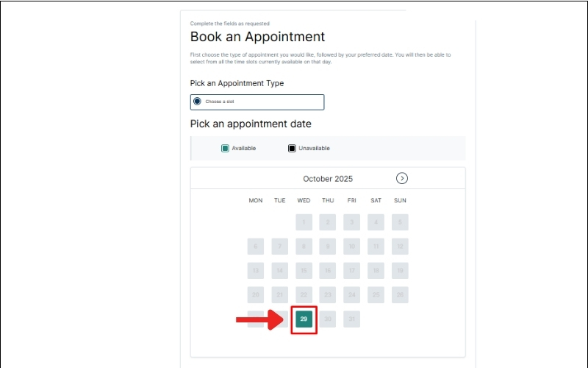Click the WED weekday column header
This screenshot has height=368, width=588.
click(304, 200)
